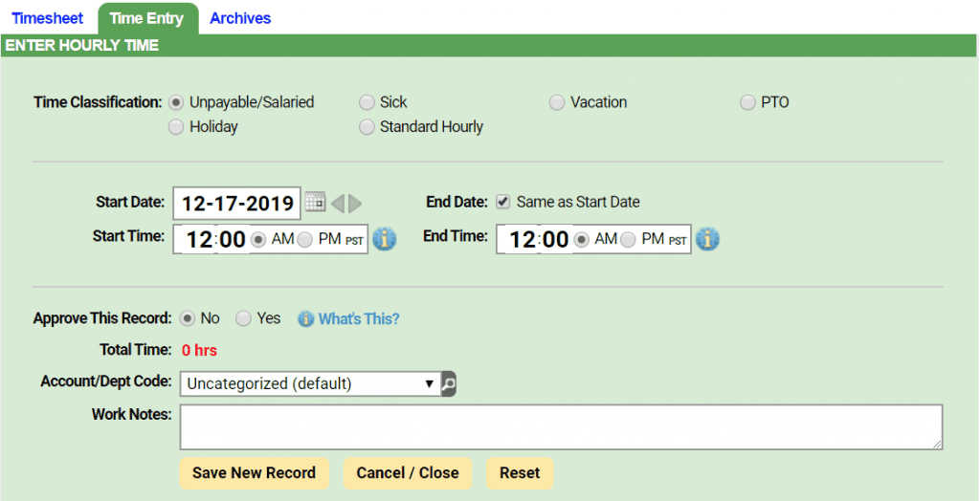Select Standard Hourly time classification

pyautogui.click(x=367, y=127)
